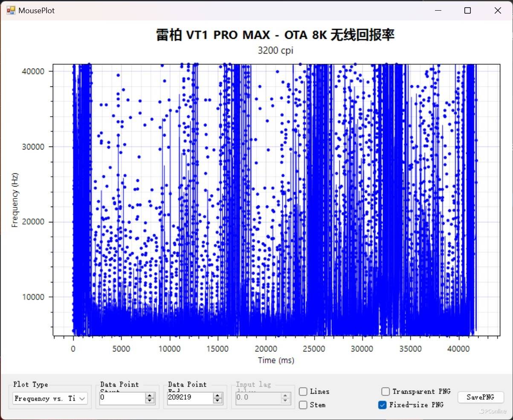Enable the Lines checkbox
The width and height of the screenshot is (513, 420).
click(x=303, y=391)
